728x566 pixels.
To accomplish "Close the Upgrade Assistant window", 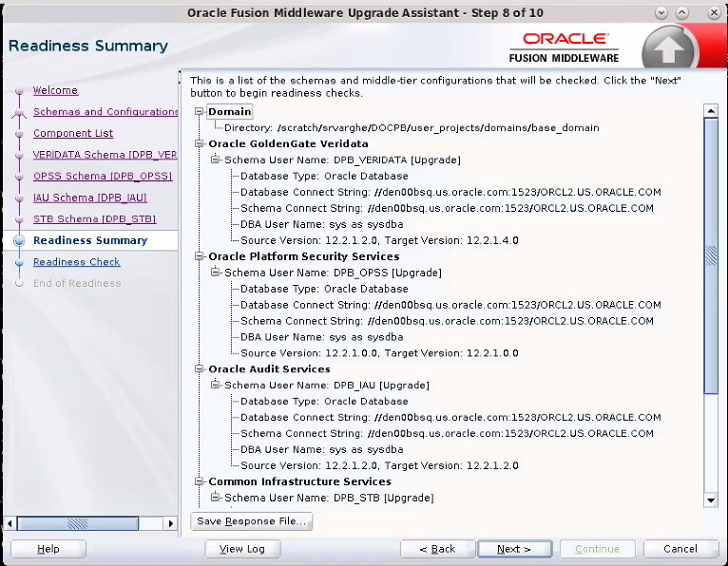I will pos(714,13).
